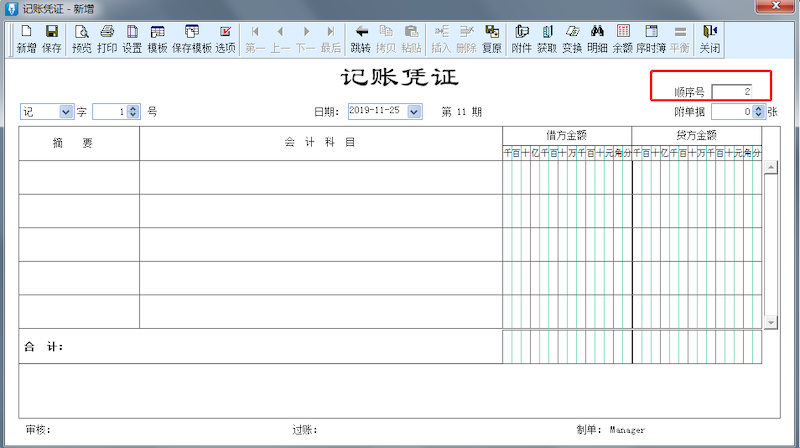Click the 第 11 期 period text
The image size is (800, 448).
pos(461,112)
